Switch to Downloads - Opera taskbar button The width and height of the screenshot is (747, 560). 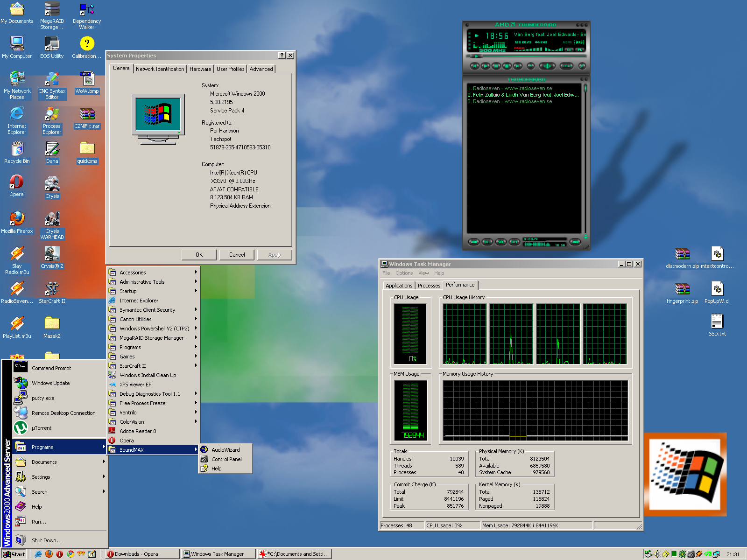(x=142, y=554)
